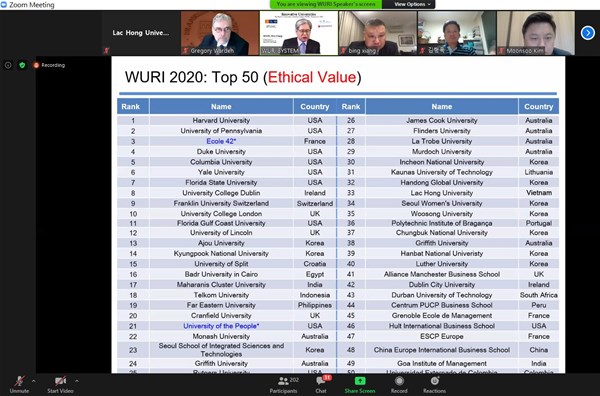
Task: Click the green Share Screen button
Action: 360,385
